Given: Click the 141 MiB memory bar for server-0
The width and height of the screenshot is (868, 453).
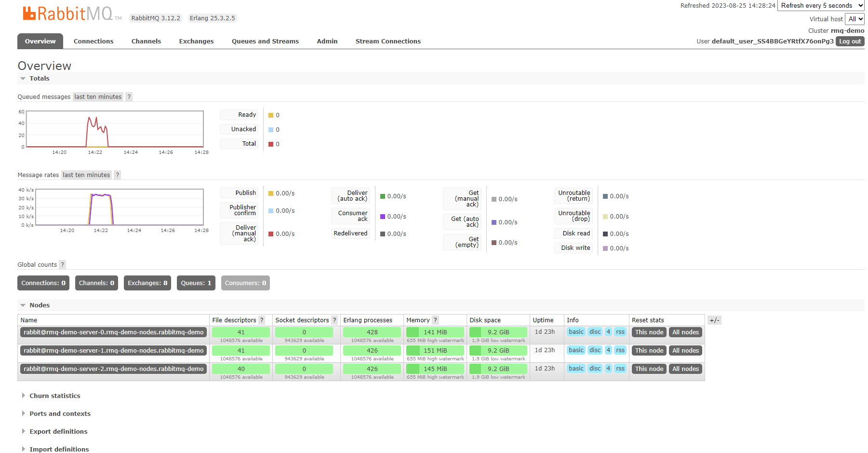Looking at the screenshot, I should click(x=435, y=332).
